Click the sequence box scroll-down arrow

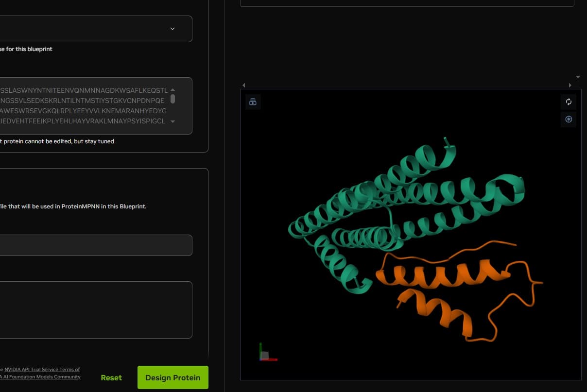point(173,121)
